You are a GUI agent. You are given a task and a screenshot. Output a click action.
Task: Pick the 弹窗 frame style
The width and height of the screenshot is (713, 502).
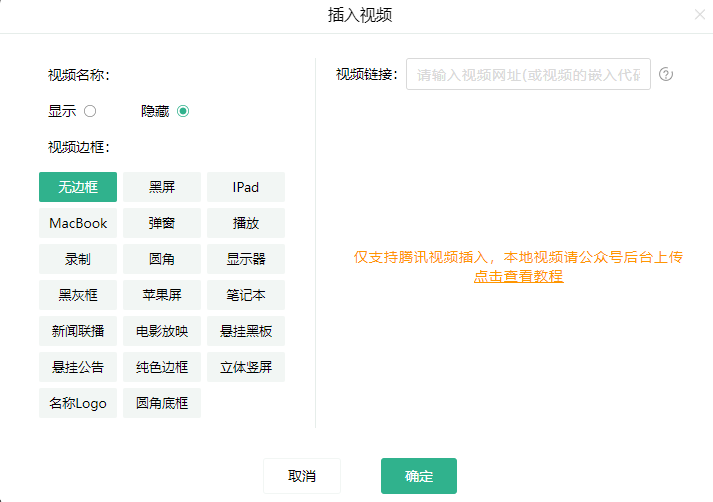click(x=162, y=223)
